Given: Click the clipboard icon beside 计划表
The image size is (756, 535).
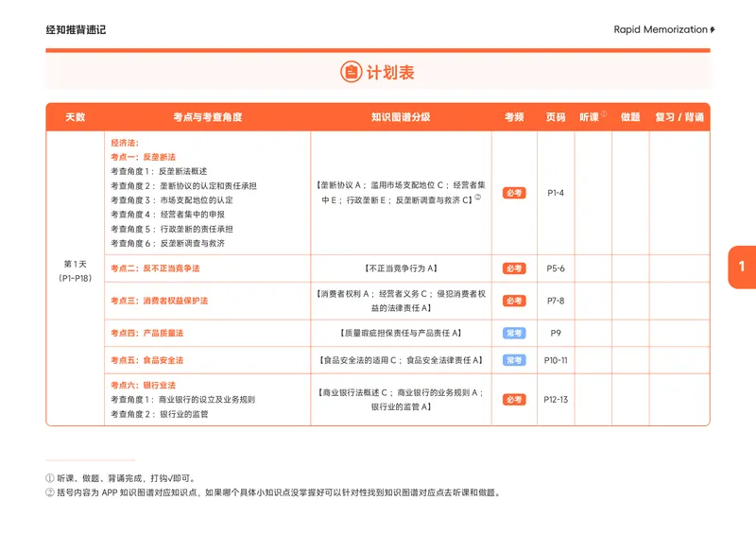Looking at the screenshot, I should [x=351, y=73].
